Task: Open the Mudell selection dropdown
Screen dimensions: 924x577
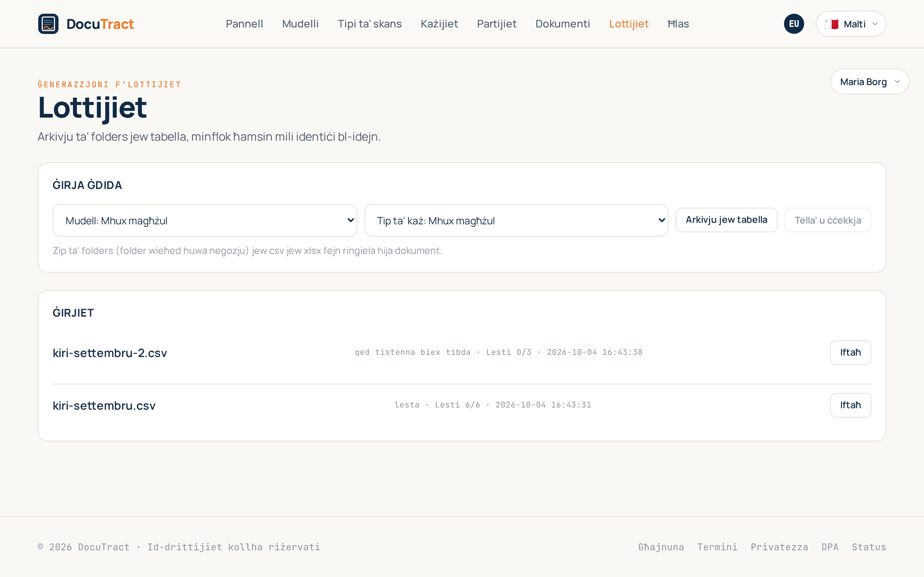Action: coord(205,220)
